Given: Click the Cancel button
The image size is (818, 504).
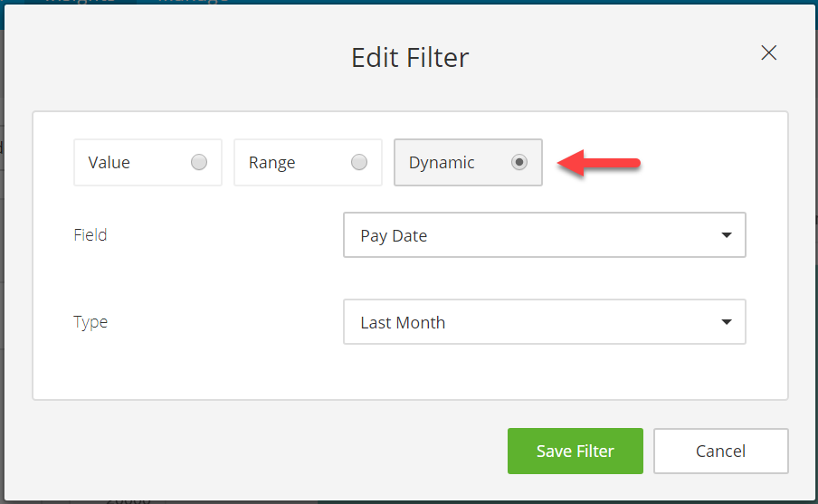Looking at the screenshot, I should click(720, 451).
